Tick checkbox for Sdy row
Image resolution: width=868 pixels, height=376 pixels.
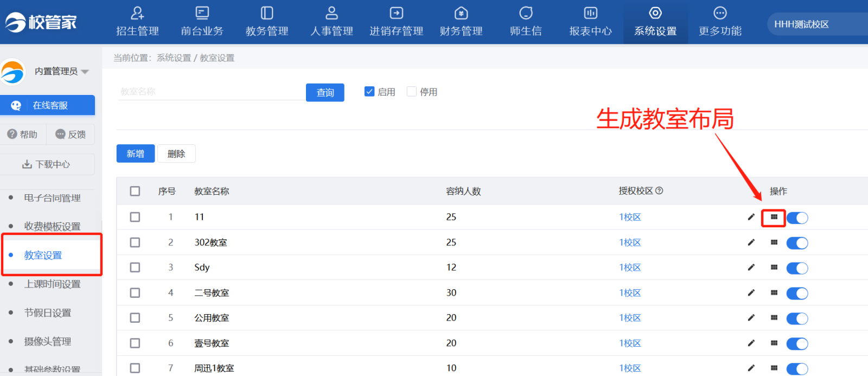[135, 267]
